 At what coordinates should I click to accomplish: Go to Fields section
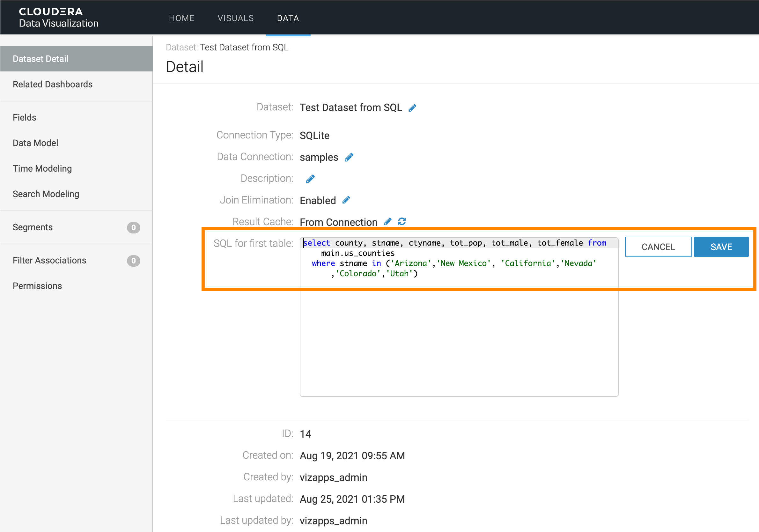coord(25,117)
